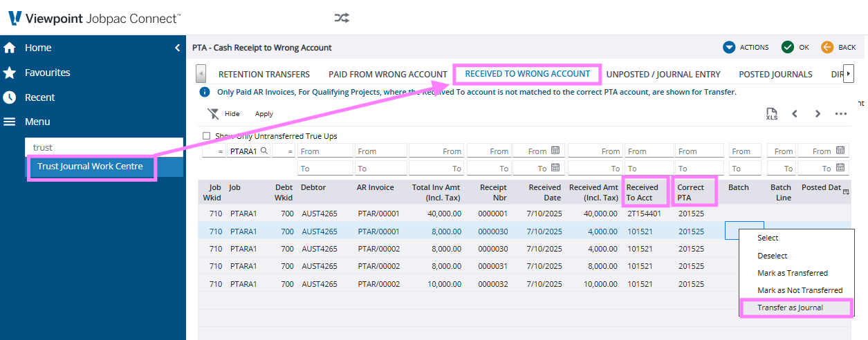Image resolution: width=868 pixels, height=340 pixels.
Task: Switch to the Posted Journals tab
Action: 775,74
